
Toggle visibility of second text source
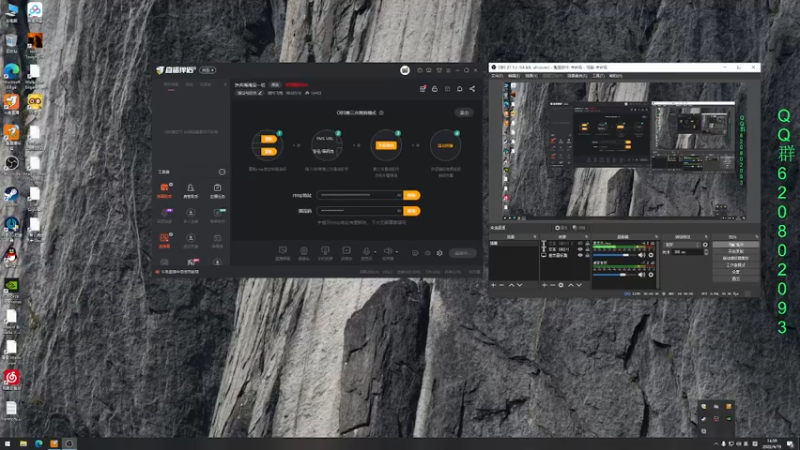click(x=580, y=249)
